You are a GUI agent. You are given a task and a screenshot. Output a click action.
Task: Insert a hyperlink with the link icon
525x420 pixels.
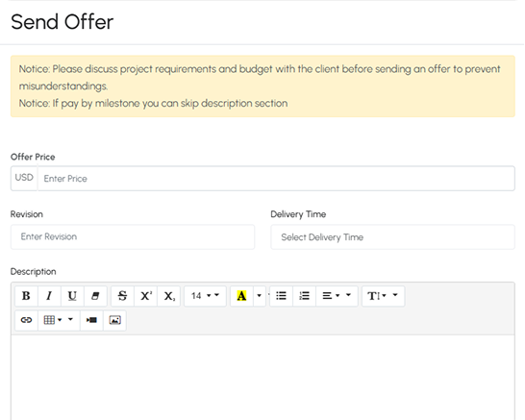pyautogui.click(x=27, y=320)
